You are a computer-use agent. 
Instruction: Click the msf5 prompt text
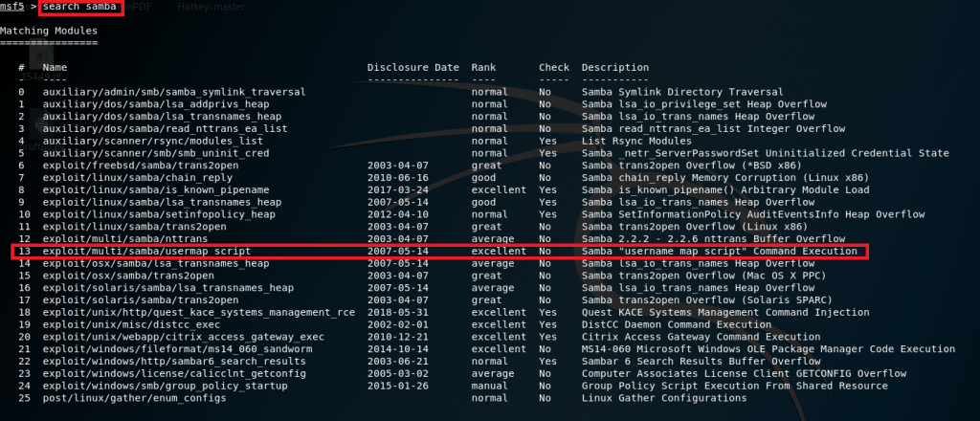click(13, 8)
